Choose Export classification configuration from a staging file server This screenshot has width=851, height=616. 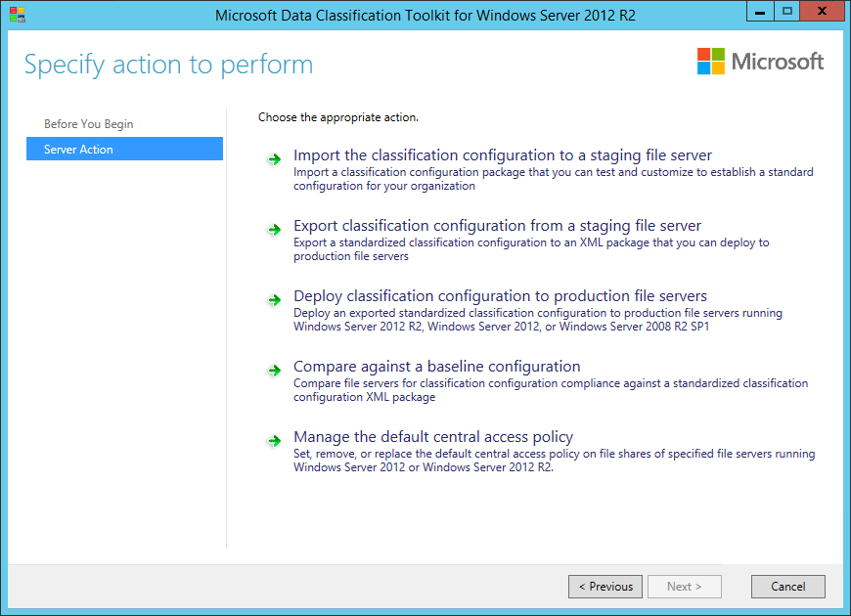497,226
